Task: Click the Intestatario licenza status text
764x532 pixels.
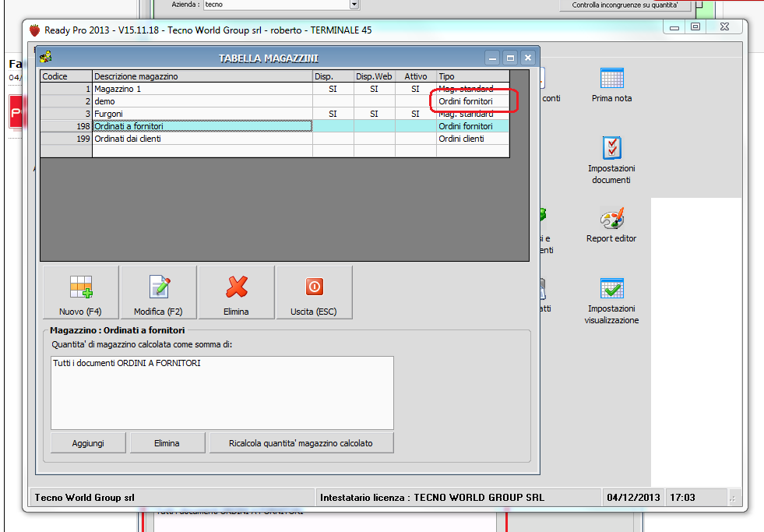Action: click(x=432, y=498)
